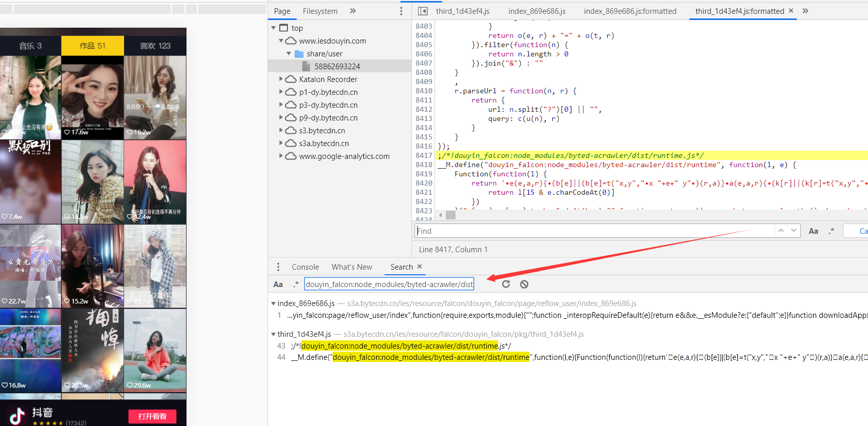Collapse third_1d43ef4.js search result group
The width and height of the screenshot is (868, 426).
click(x=273, y=334)
